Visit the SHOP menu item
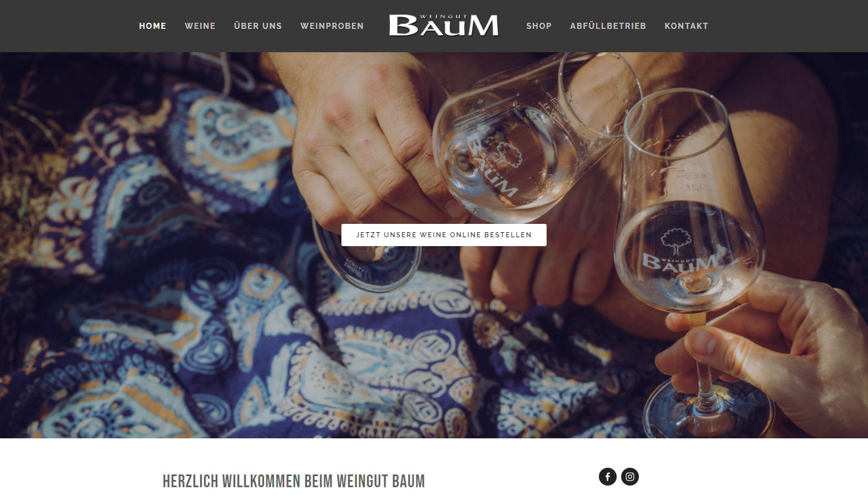This screenshot has height=500, width=868. (x=539, y=26)
